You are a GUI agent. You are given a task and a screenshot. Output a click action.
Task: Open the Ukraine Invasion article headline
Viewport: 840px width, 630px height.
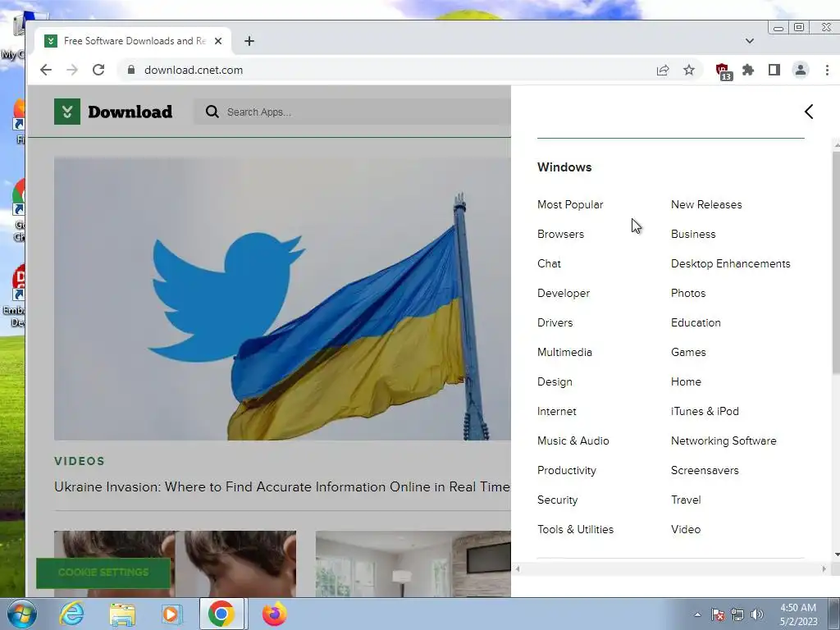[282, 486]
